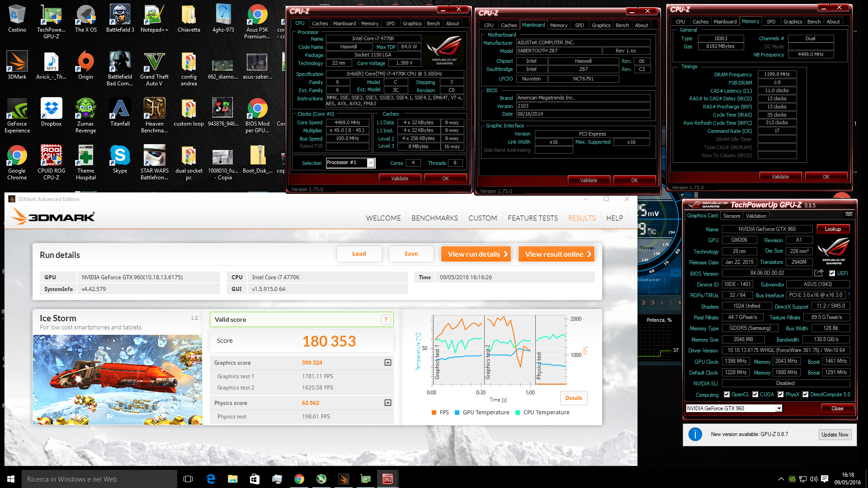Viewport: 868px width, 488px height.
Task: Click Ice Storm preview thumbnail
Action: pyautogui.click(x=118, y=380)
